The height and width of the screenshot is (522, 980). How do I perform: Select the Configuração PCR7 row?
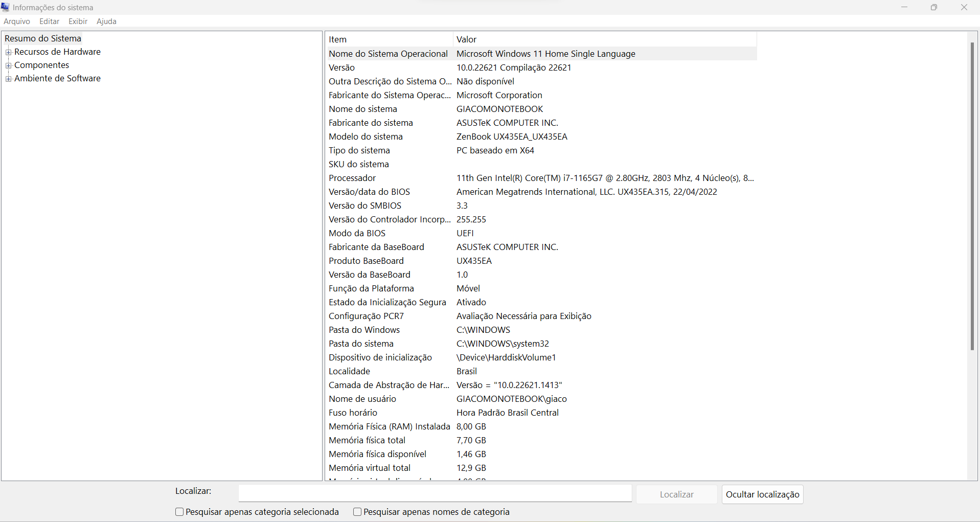pos(541,316)
